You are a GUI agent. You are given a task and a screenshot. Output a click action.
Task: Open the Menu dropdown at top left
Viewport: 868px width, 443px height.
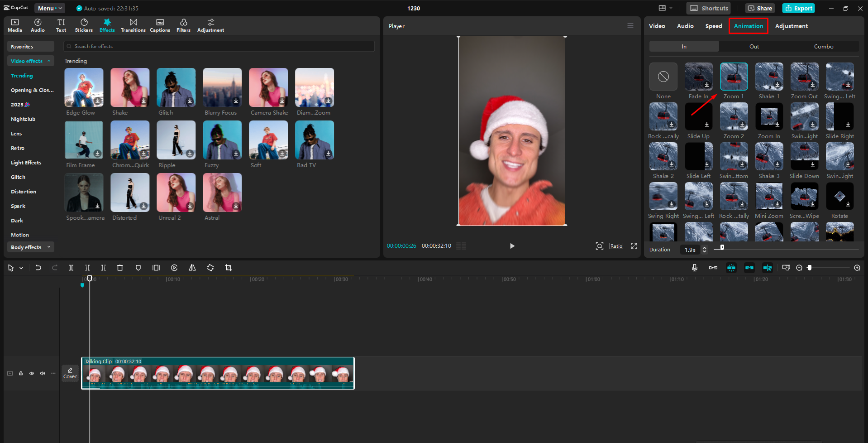pos(49,8)
